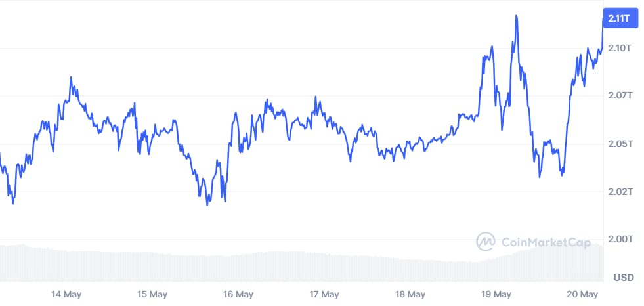Click the 2.07T y-axis label
This screenshot has height=306, width=644.
click(619, 96)
